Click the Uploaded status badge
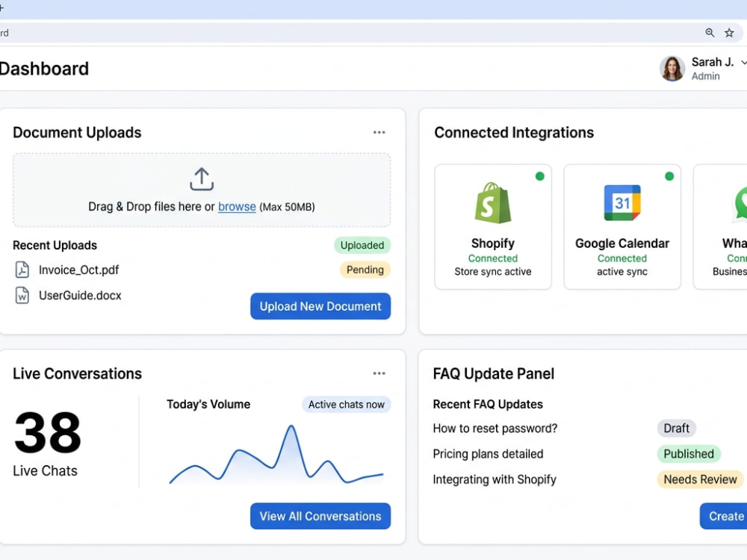747x560 pixels. coord(362,245)
